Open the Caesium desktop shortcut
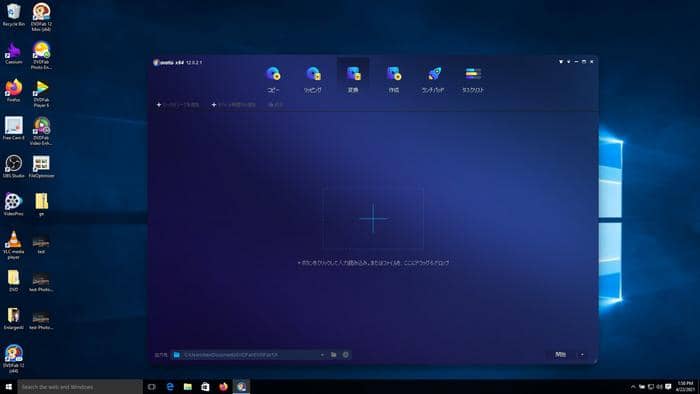This screenshot has height=394, width=700. coord(13,53)
